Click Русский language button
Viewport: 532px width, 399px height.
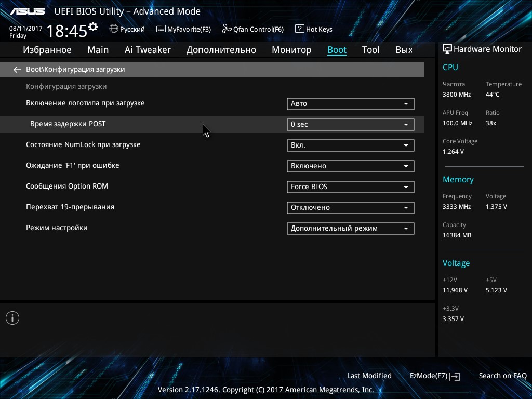coord(132,30)
